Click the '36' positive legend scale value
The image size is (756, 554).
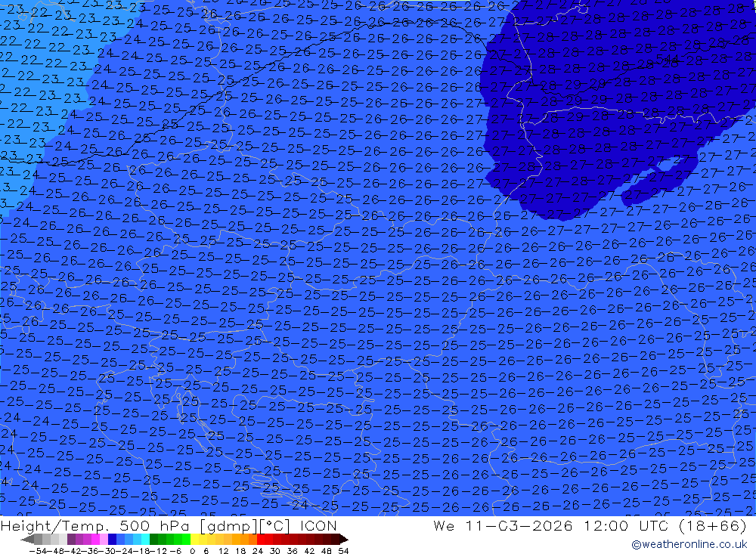292,551
